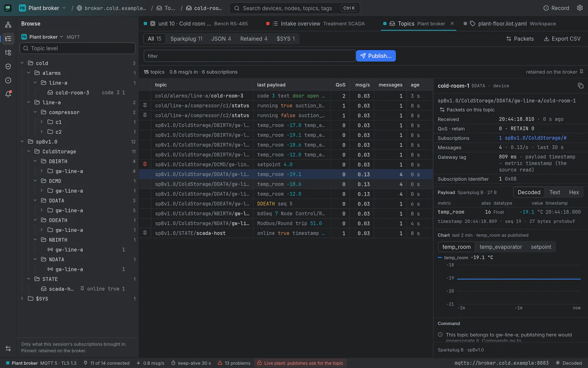
Task: Click the Export CSV button
Action: (x=562, y=39)
